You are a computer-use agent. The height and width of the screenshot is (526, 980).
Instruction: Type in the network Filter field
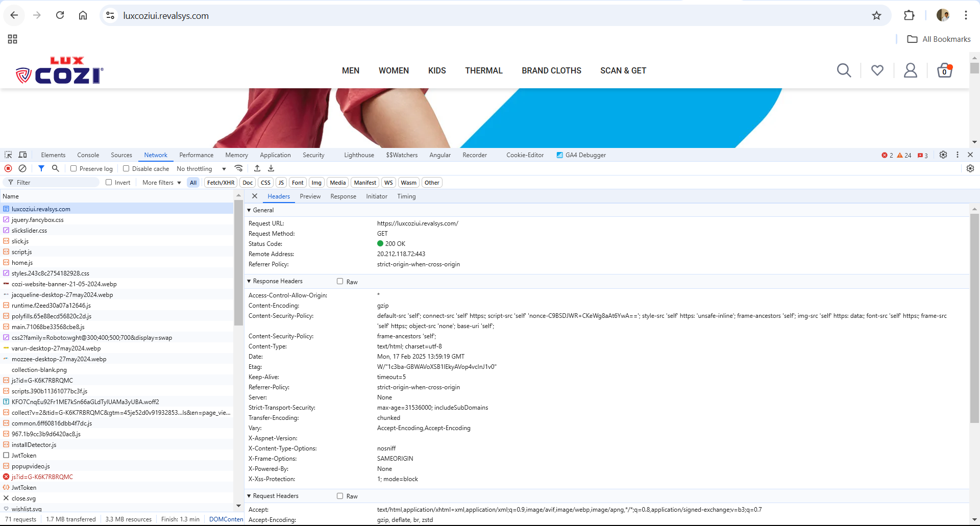56,183
